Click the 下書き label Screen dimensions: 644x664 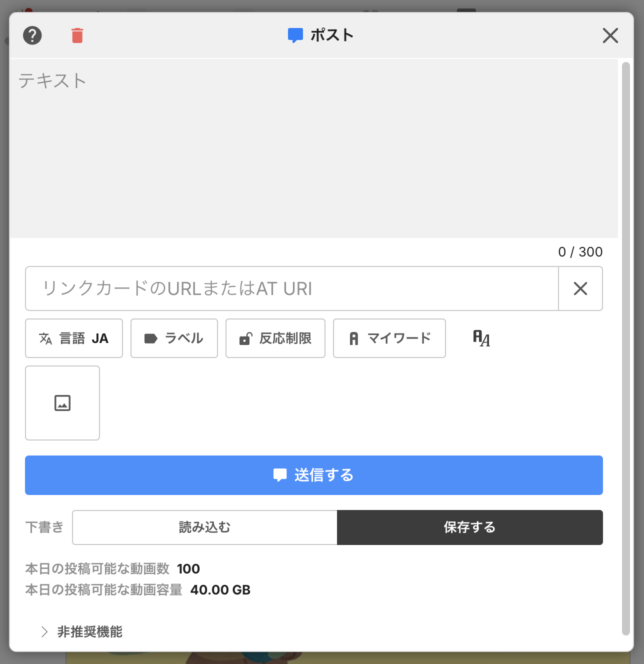44,527
